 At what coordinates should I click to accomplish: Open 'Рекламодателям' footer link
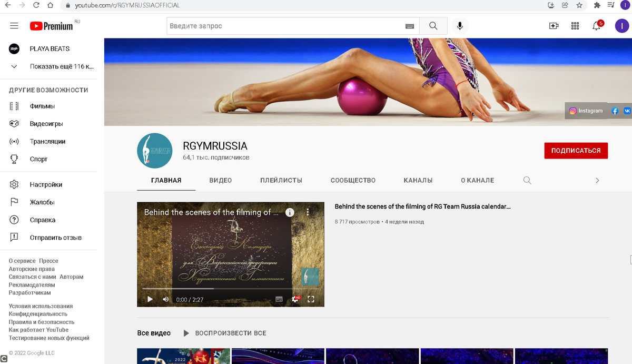[x=32, y=284]
